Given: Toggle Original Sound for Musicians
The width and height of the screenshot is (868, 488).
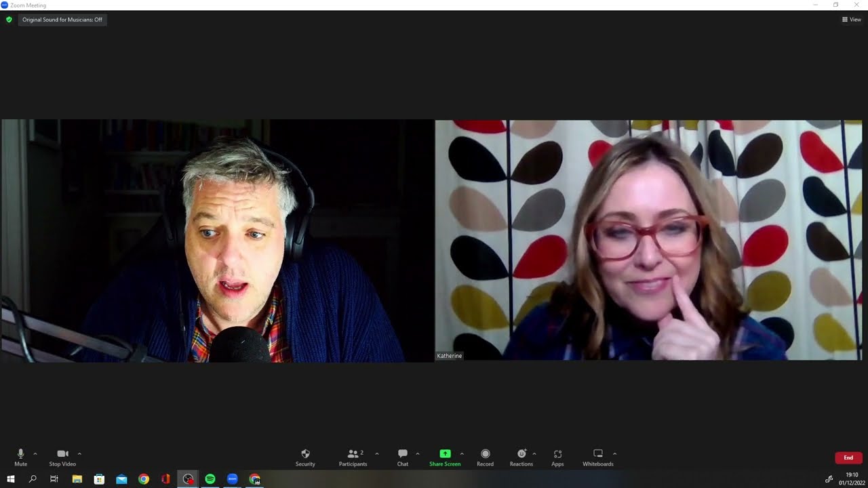Looking at the screenshot, I should click(62, 20).
